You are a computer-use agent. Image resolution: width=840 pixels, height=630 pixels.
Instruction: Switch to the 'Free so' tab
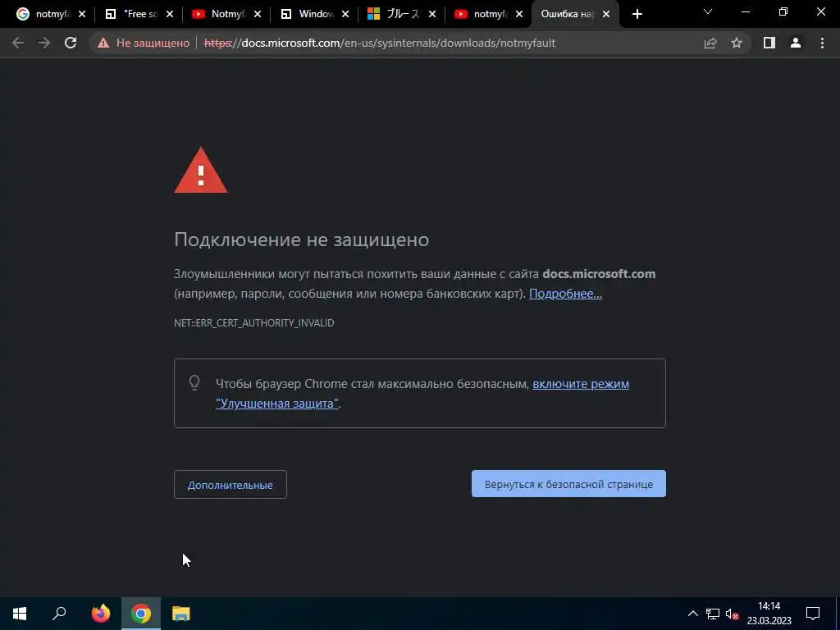(x=139, y=15)
